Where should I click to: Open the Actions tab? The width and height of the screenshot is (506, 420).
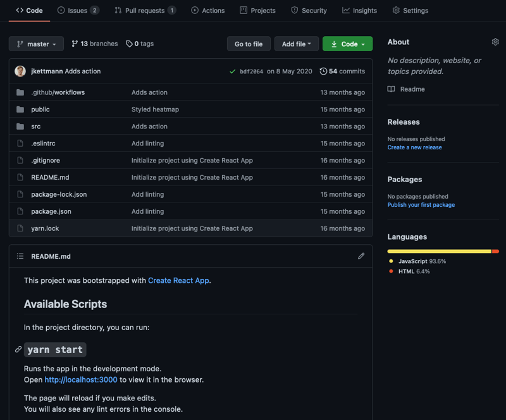click(208, 10)
